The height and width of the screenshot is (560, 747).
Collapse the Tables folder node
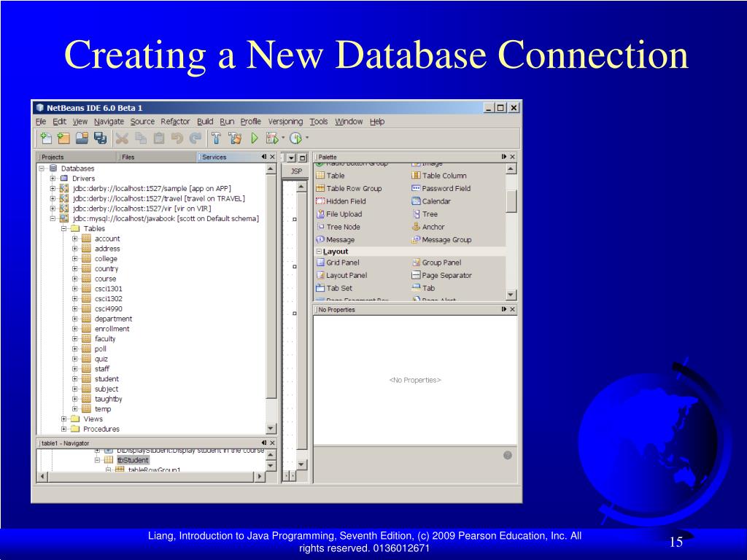pos(63,228)
